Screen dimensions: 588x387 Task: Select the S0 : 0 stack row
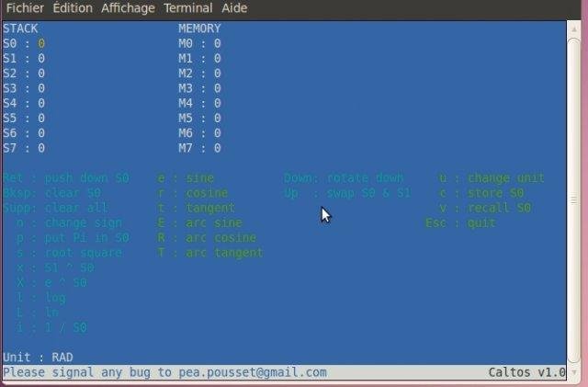tap(24, 43)
